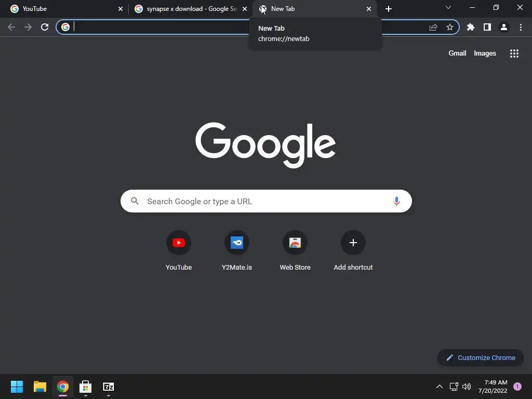Go back to previous page
Image resolution: width=532 pixels, height=399 pixels.
(11, 27)
